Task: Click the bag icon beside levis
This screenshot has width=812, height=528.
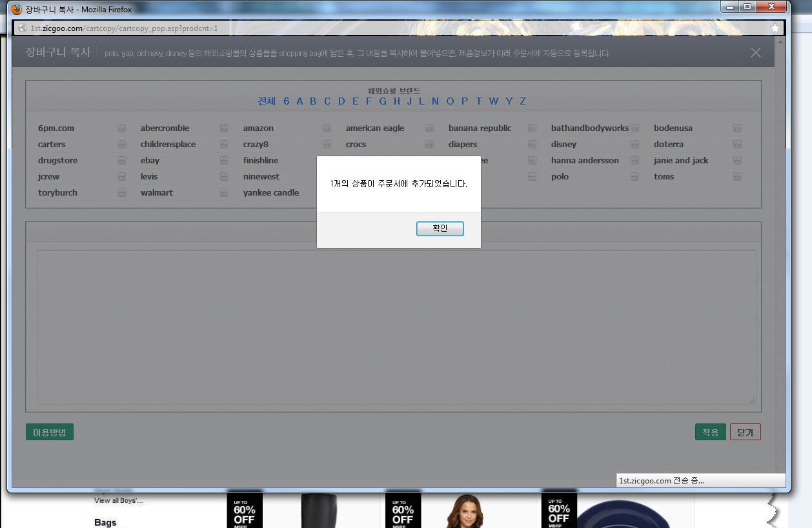Action: coord(224,176)
